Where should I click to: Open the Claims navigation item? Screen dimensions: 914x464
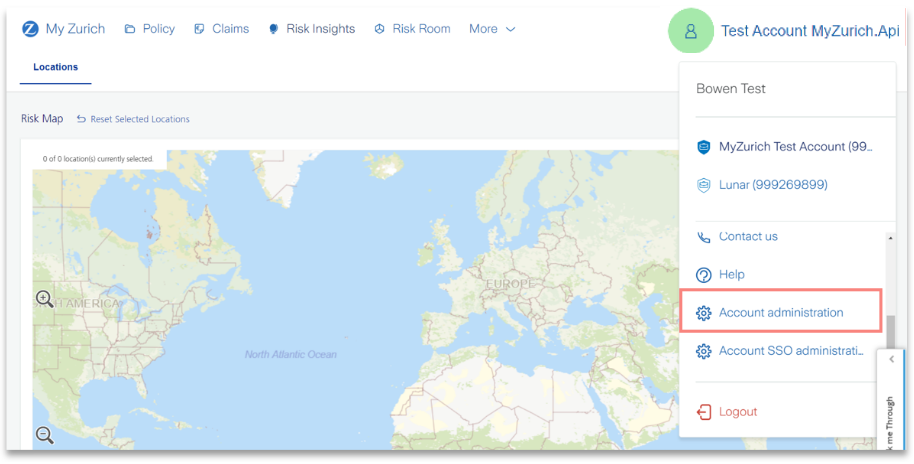point(222,29)
